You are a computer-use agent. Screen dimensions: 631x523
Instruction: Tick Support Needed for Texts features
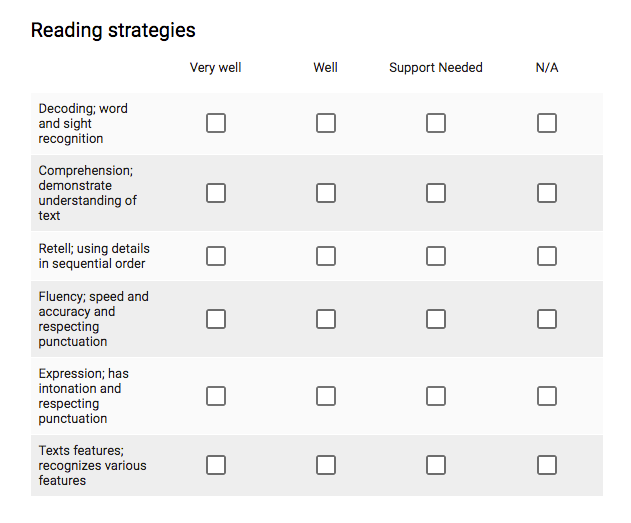click(x=436, y=465)
